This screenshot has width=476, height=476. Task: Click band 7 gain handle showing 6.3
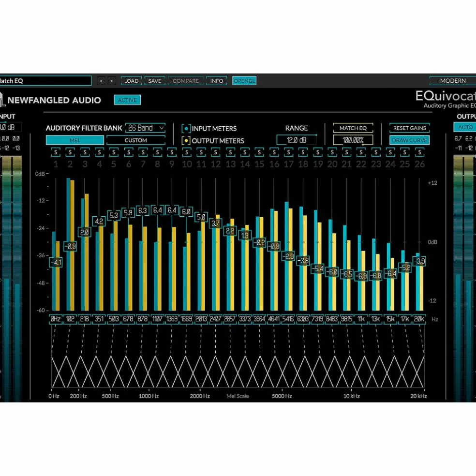coord(143,210)
